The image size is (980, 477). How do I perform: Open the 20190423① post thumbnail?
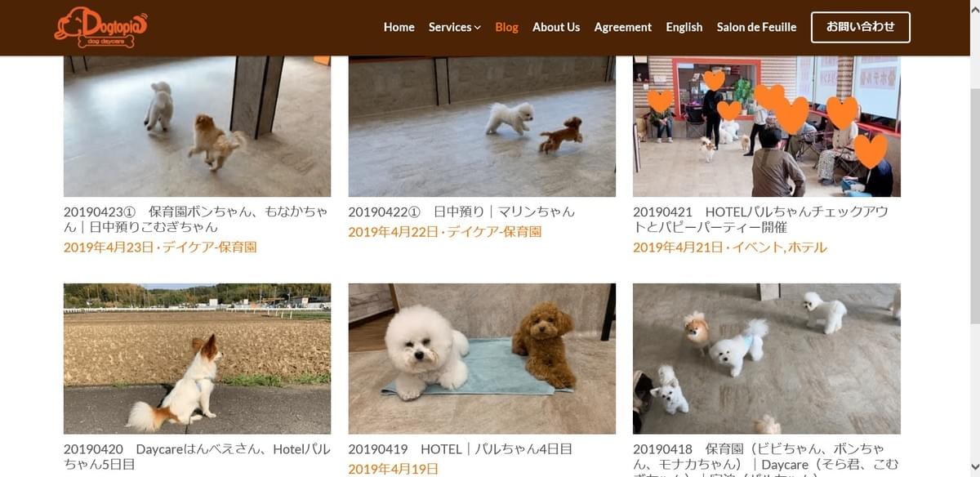point(197,127)
